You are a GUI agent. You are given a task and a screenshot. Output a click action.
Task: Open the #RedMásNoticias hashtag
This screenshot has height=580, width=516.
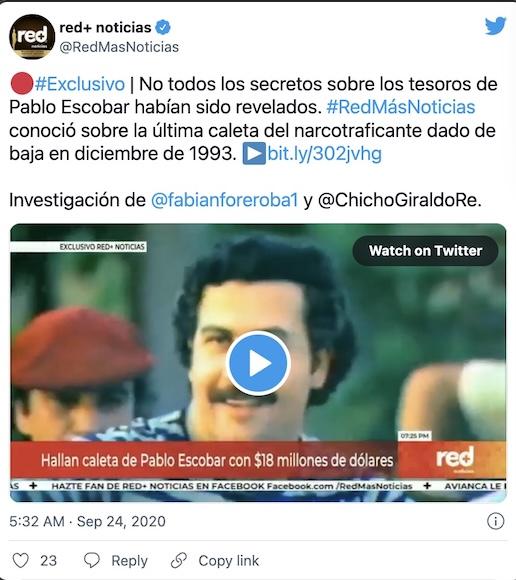(x=401, y=107)
